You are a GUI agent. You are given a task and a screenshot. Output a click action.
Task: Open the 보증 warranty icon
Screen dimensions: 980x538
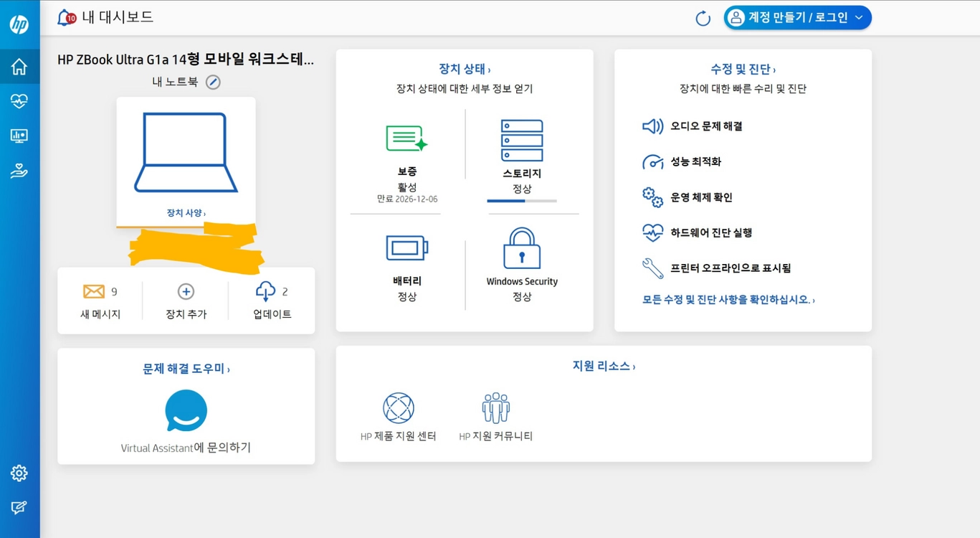coord(406,138)
